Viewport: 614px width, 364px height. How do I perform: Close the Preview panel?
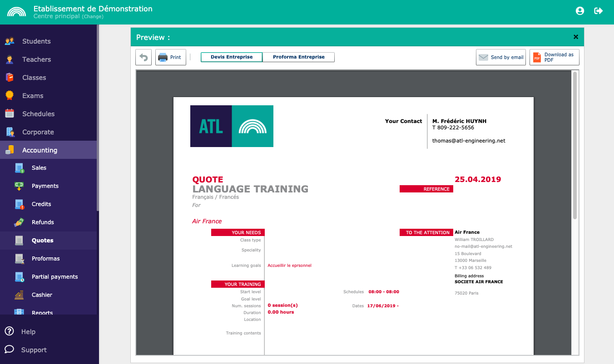(x=576, y=37)
